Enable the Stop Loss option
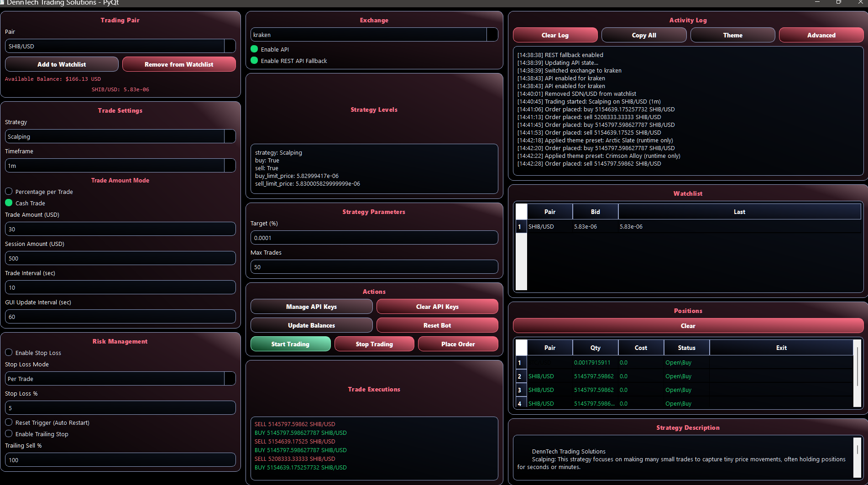 (9, 352)
